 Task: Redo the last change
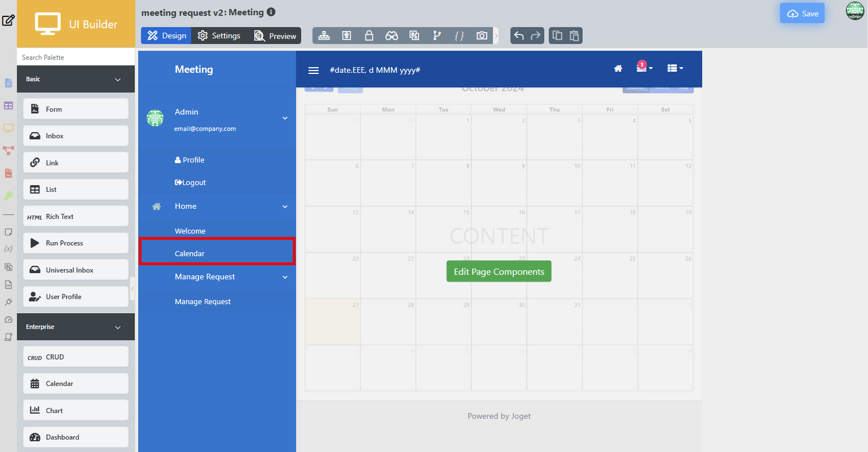(x=536, y=36)
